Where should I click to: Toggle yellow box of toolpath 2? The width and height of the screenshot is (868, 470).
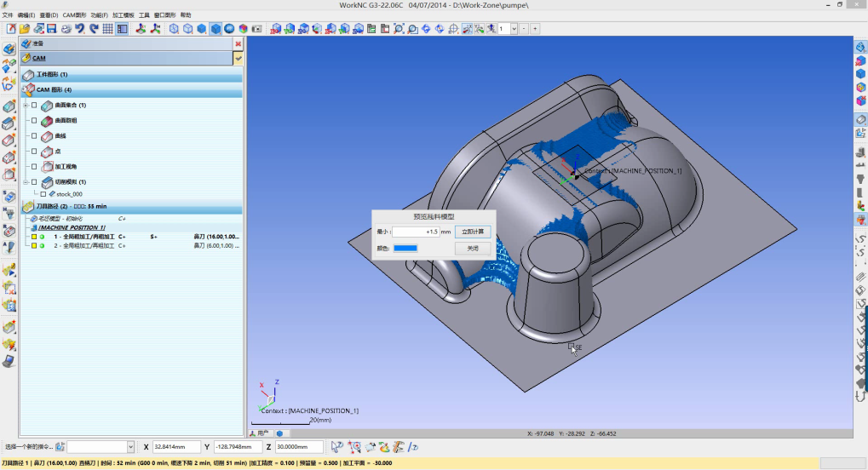pyautogui.click(x=34, y=246)
